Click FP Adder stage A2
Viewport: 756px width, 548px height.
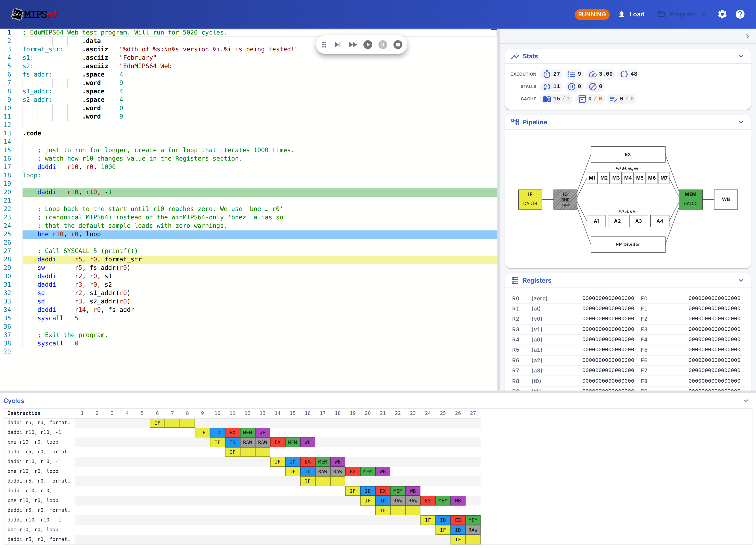pos(617,221)
